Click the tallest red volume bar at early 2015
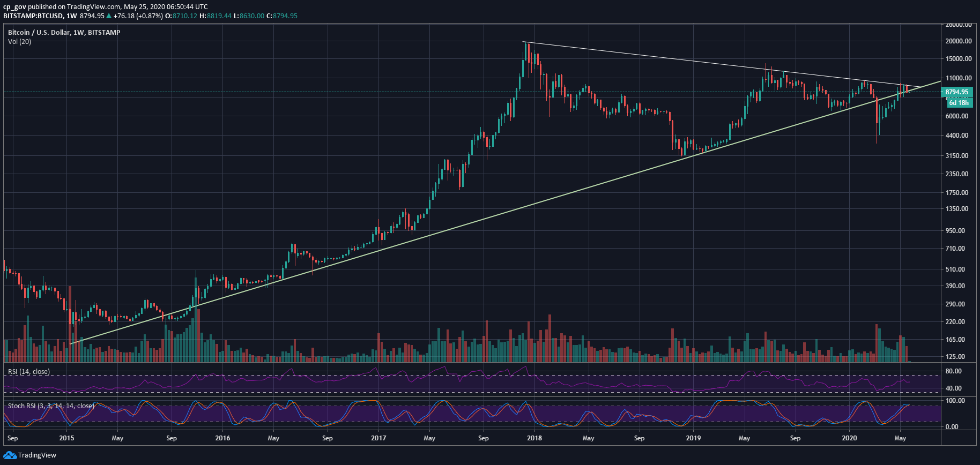This screenshot has width=980, height=465. click(x=70, y=324)
